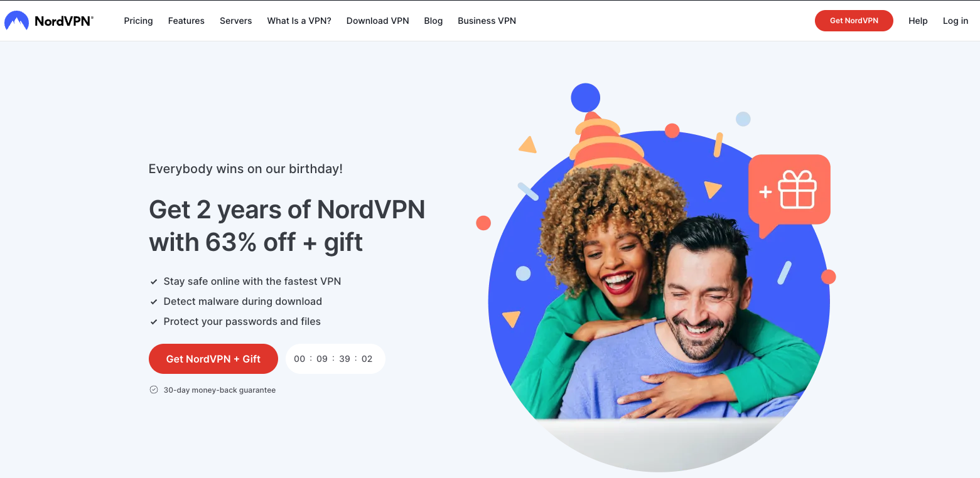
Task: Click the NordVPN mountain logo icon
Action: pyautogui.click(x=16, y=21)
